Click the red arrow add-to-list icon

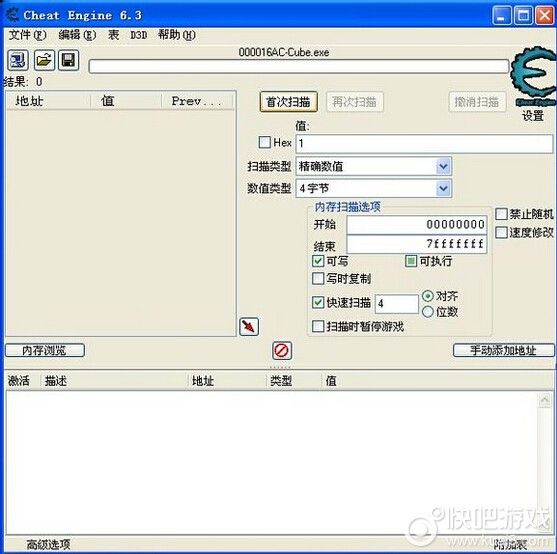tap(249, 326)
